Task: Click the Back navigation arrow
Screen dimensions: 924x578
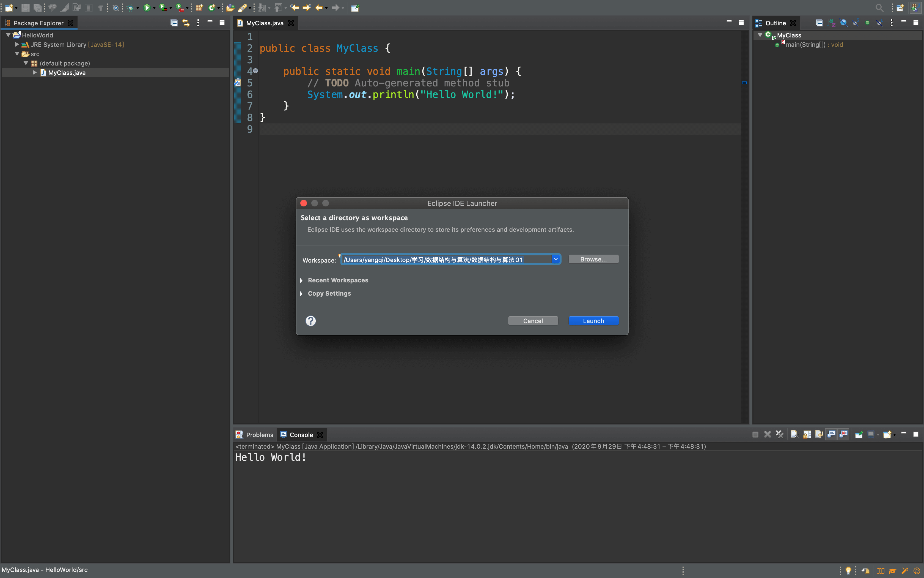Action: pos(319,8)
